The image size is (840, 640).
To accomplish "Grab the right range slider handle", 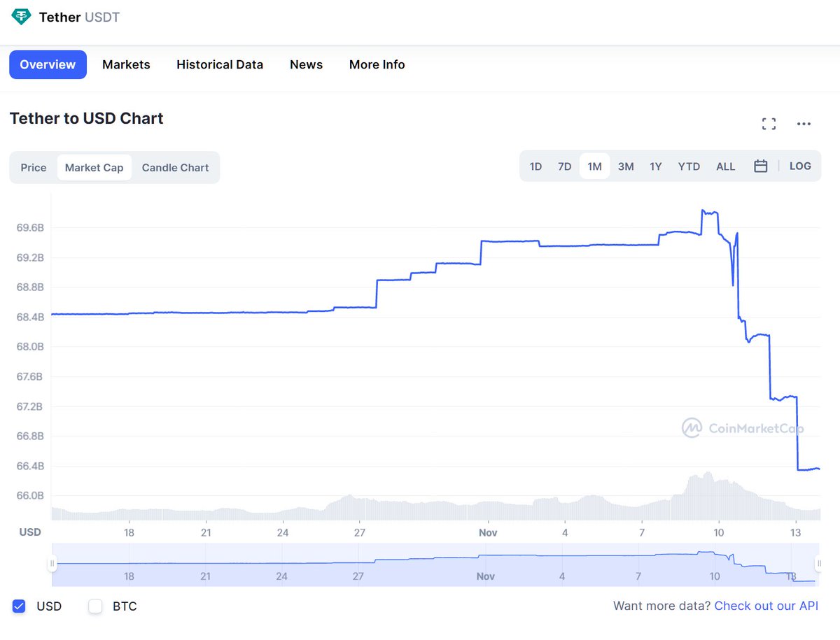I will pos(818,563).
